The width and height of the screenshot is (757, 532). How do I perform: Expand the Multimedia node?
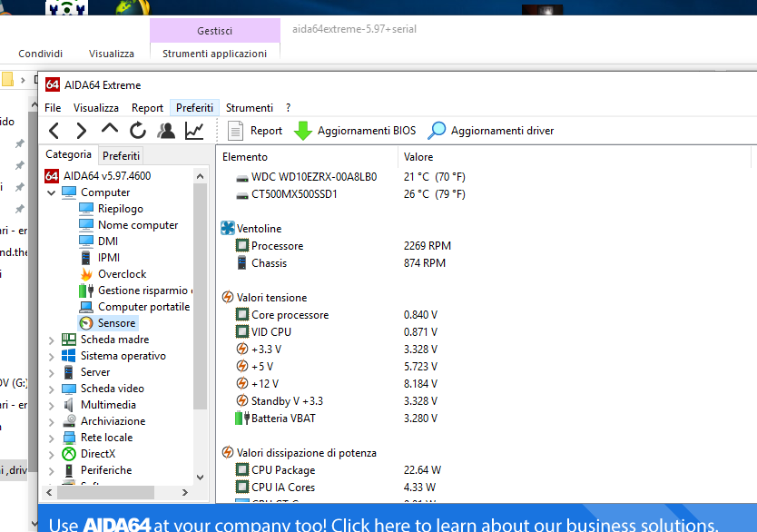point(51,406)
